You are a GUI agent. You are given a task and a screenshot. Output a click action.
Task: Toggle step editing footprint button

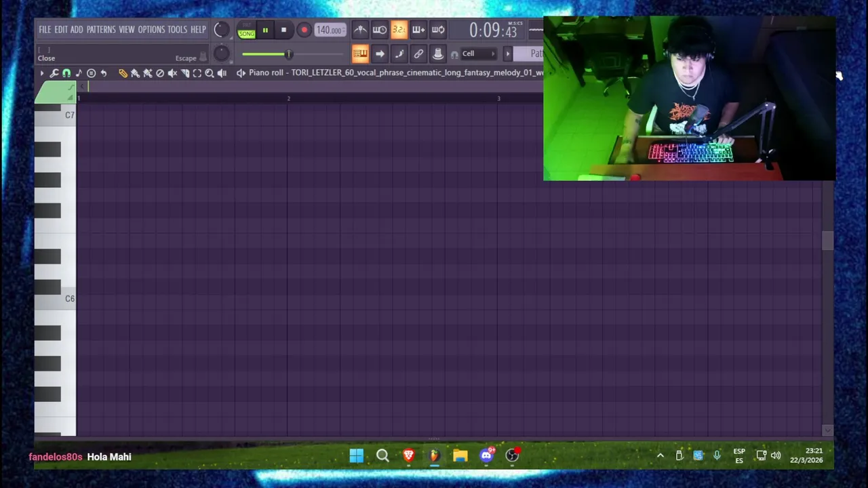[399, 54]
